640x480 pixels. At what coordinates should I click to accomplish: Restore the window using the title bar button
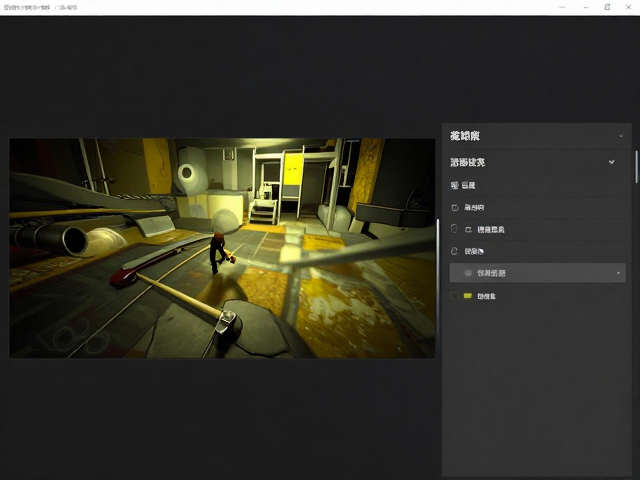[x=607, y=7]
